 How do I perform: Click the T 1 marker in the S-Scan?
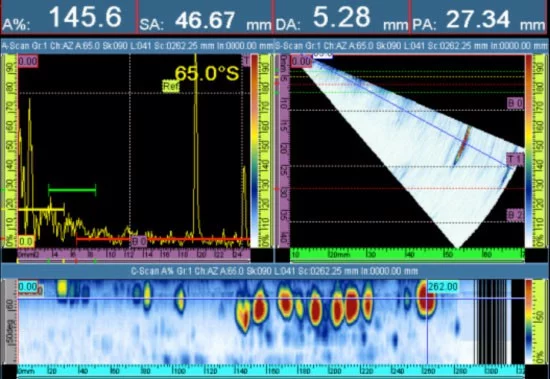tap(515, 159)
